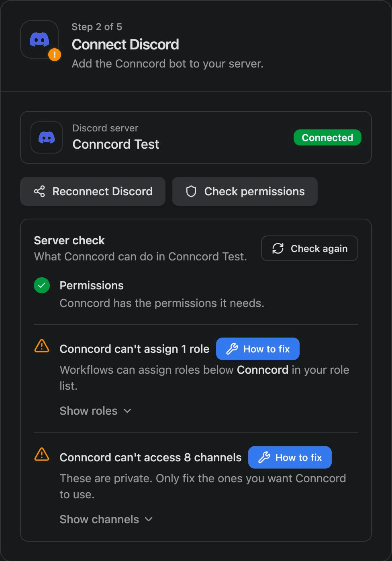Click the bold Conncord word in the role description
Viewport: 392px width, 561px height.
[x=263, y=370]
